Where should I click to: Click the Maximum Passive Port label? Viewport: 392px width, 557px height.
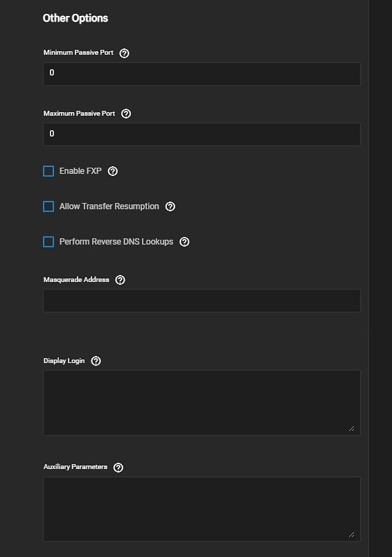click(x=79, y=114)
